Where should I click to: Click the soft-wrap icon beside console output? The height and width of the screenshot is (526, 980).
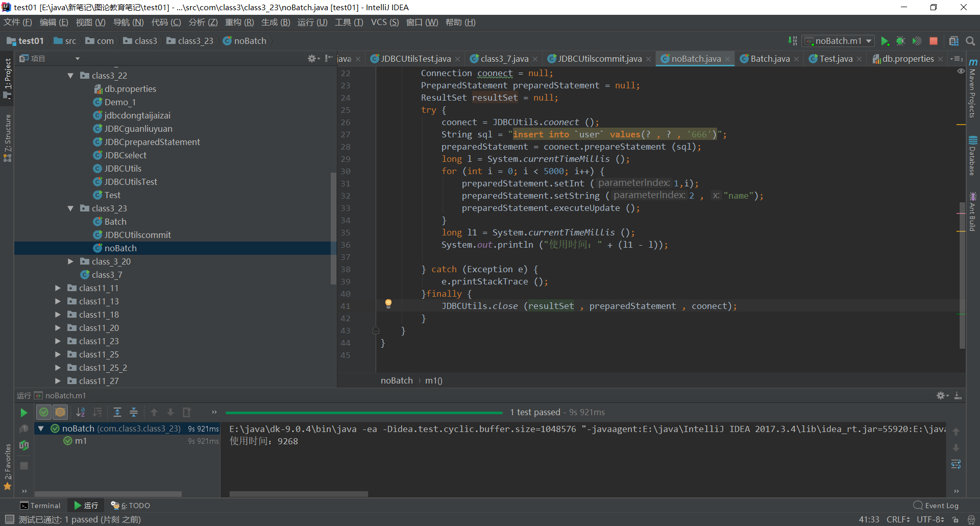tap(957, 464)
